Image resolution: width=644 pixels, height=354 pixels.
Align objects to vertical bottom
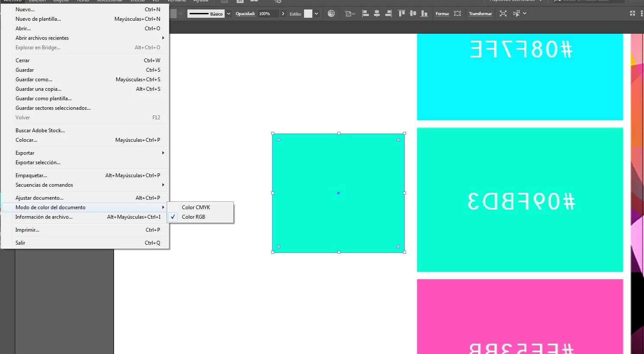(x=424, y=13)
